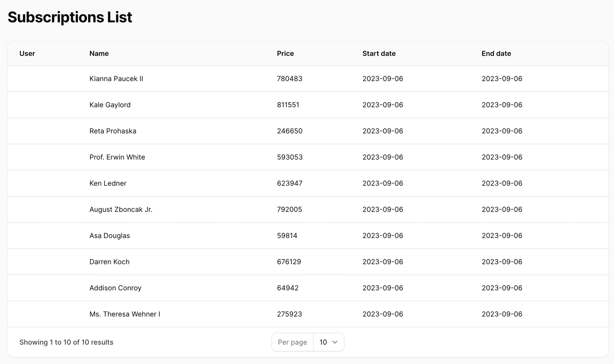Click Addison Conroy's start date
This screenshot has width=614, height=364.
point(383,288)
